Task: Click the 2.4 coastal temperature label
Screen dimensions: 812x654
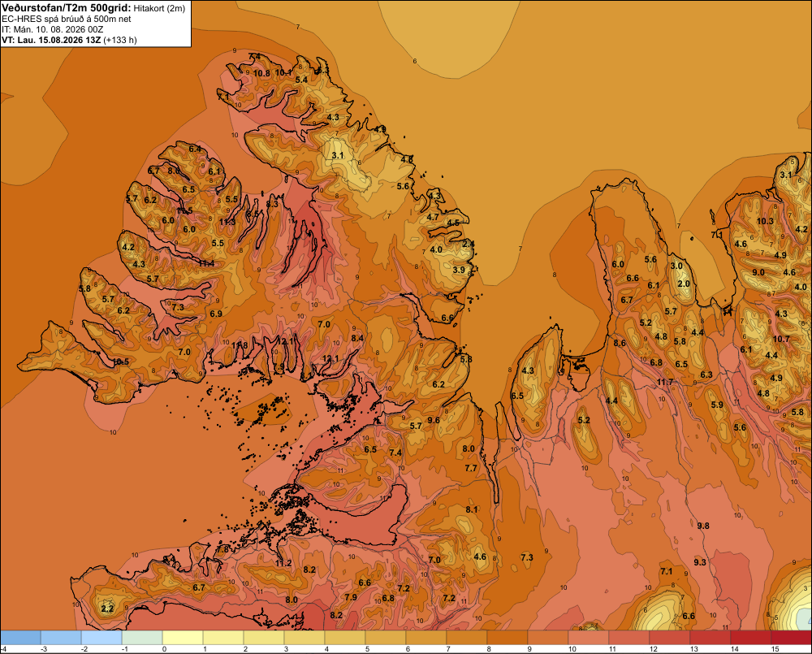Action: pyautogui.click(x=469, y=244)
